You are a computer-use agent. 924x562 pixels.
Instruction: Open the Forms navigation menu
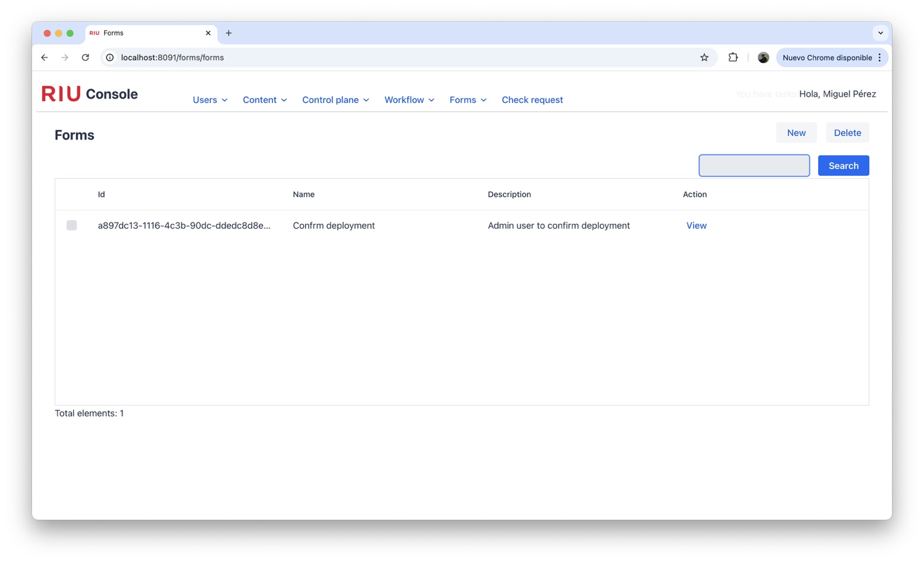[467, 100]
